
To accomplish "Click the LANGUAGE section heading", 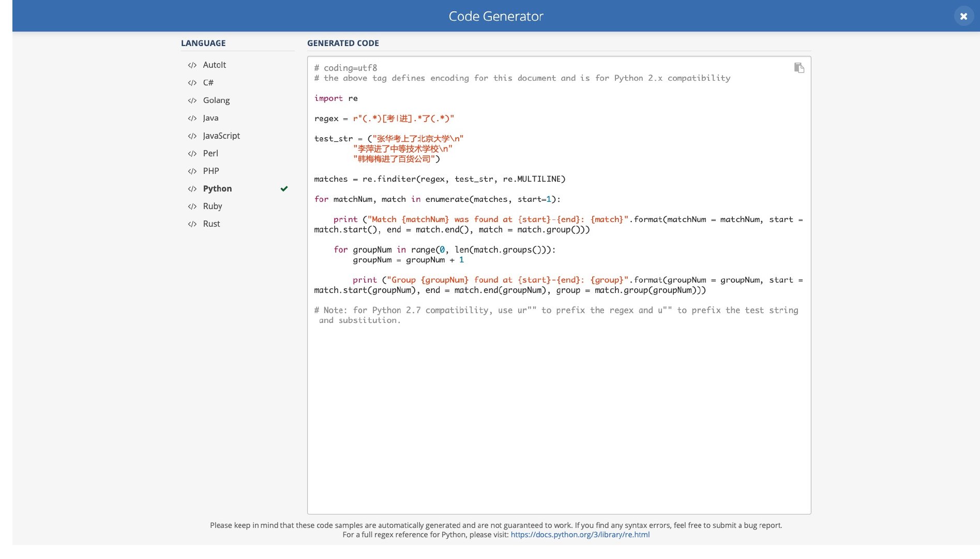I will coord(203,43).
